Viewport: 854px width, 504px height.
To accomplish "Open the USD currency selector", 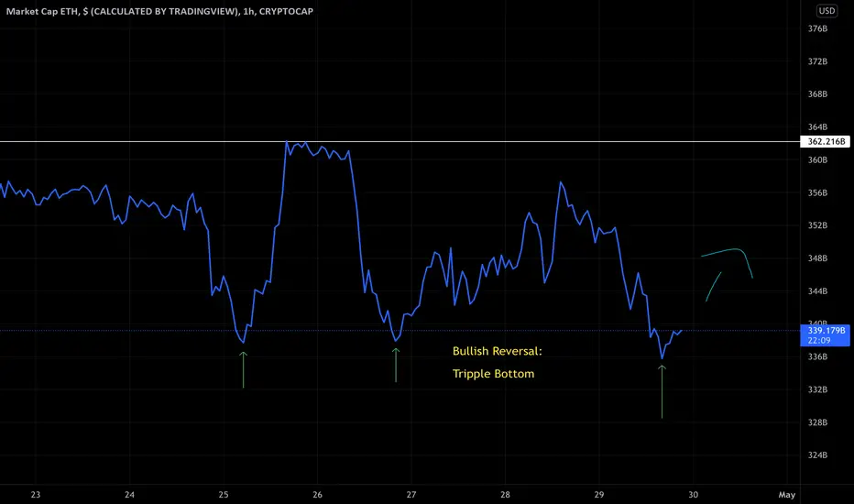I will 827,11.
